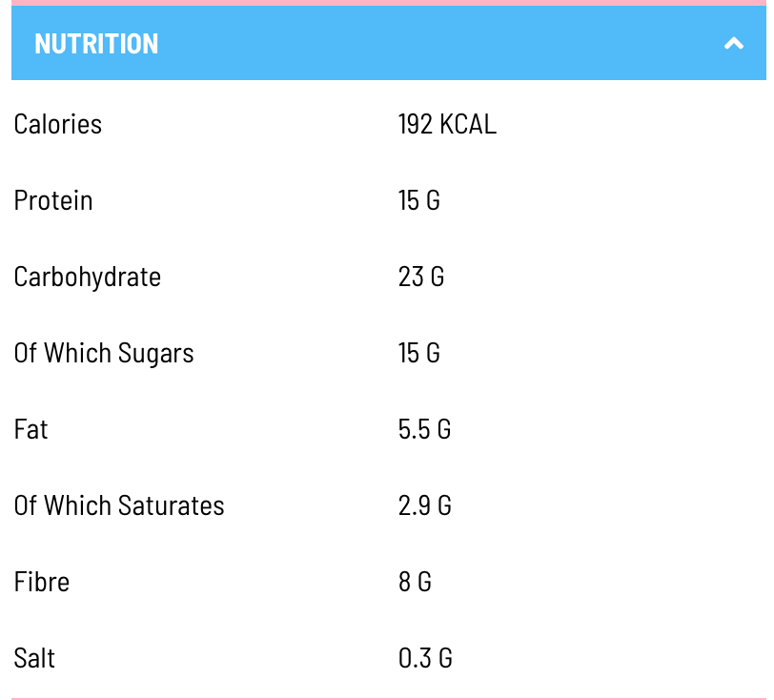Click the 0.3 G salt value
This screenshot has width=774, height=700.
(x=425, y=658)
